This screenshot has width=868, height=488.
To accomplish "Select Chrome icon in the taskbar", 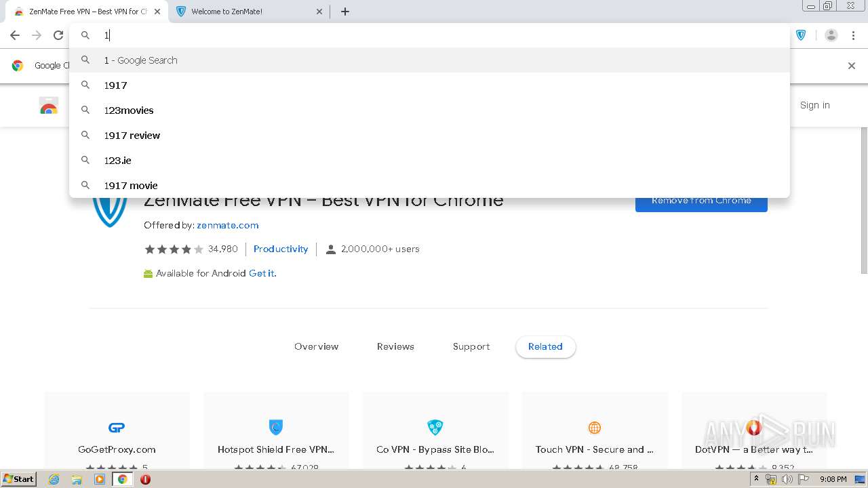I will pyautogui.click(x=123, y=479).
